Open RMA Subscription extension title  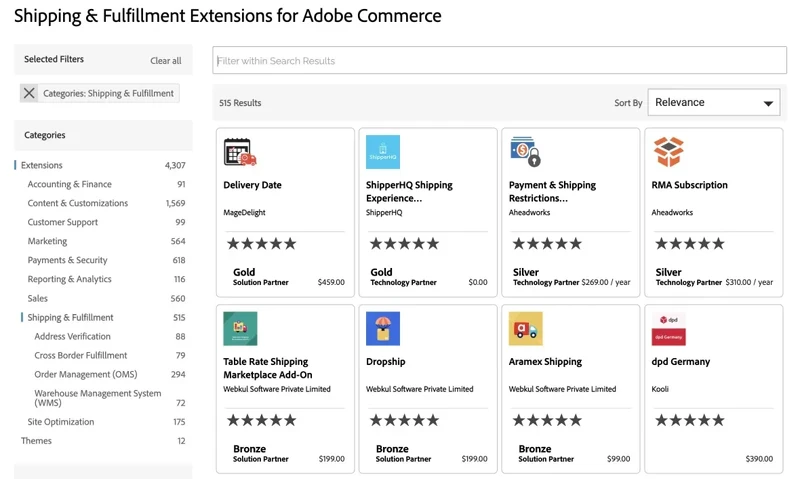689,185
